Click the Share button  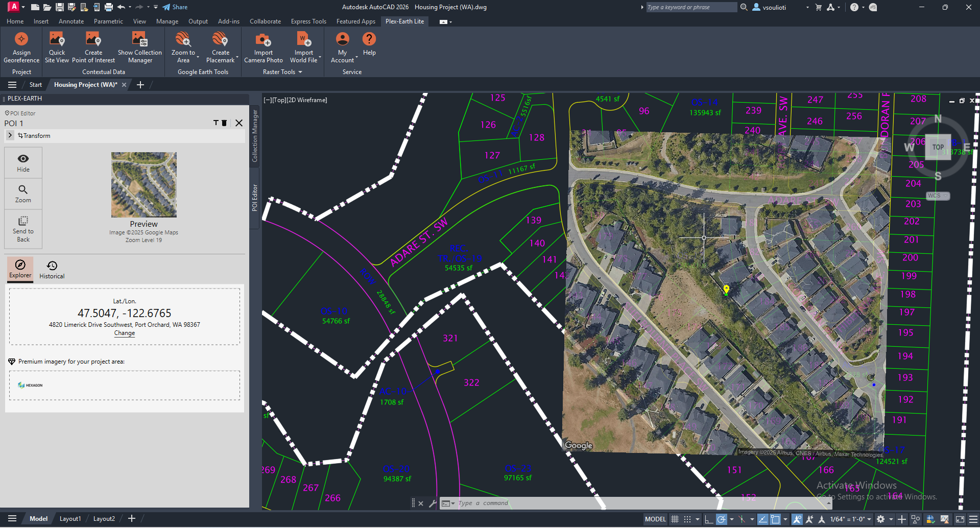(x=175, y=7)
